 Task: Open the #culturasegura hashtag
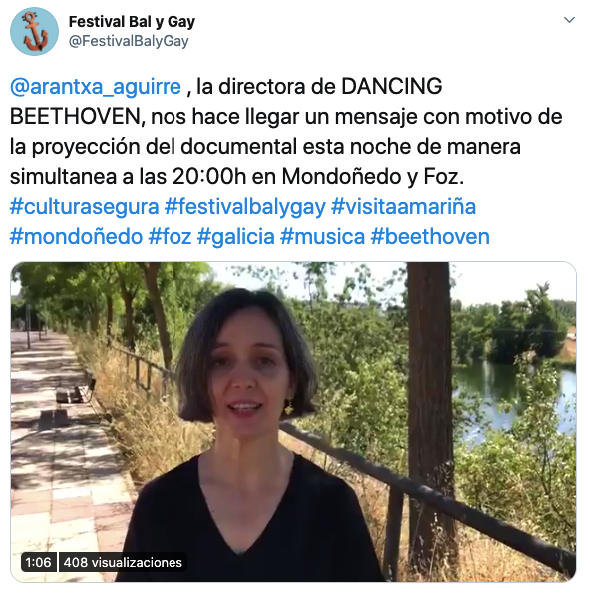85,206
